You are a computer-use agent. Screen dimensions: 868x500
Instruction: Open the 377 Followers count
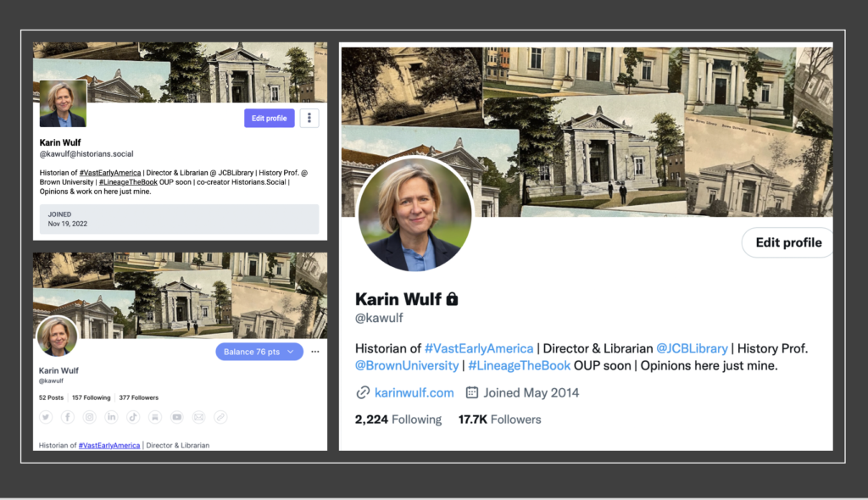[138, 397]
